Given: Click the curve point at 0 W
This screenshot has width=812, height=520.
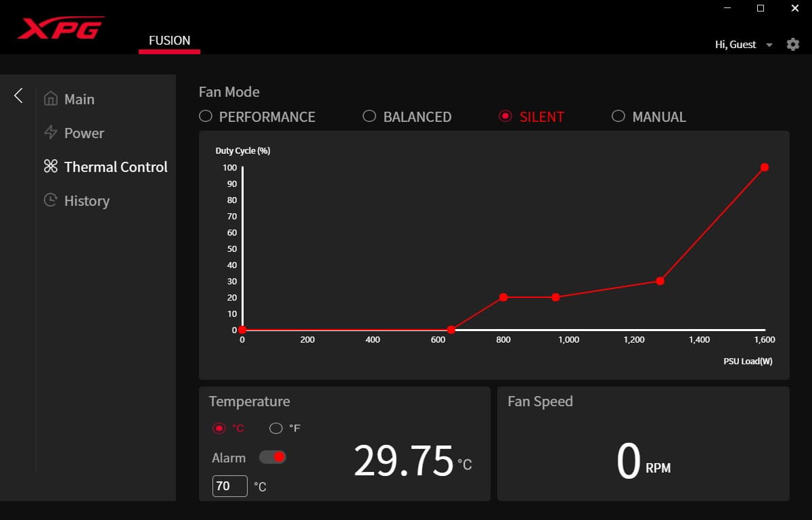Looking at the screenshot, I should pyautogui.click(x=242, y=330).
